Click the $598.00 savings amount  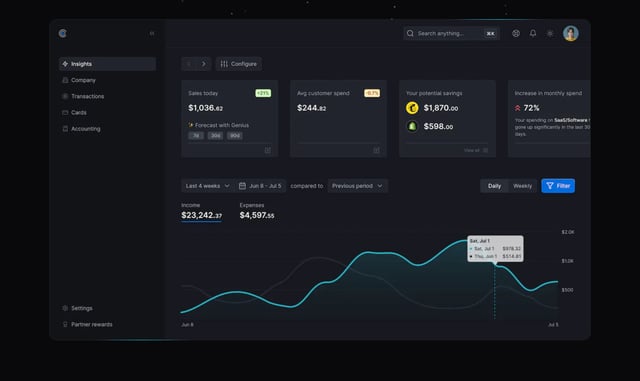coord(438,127)
